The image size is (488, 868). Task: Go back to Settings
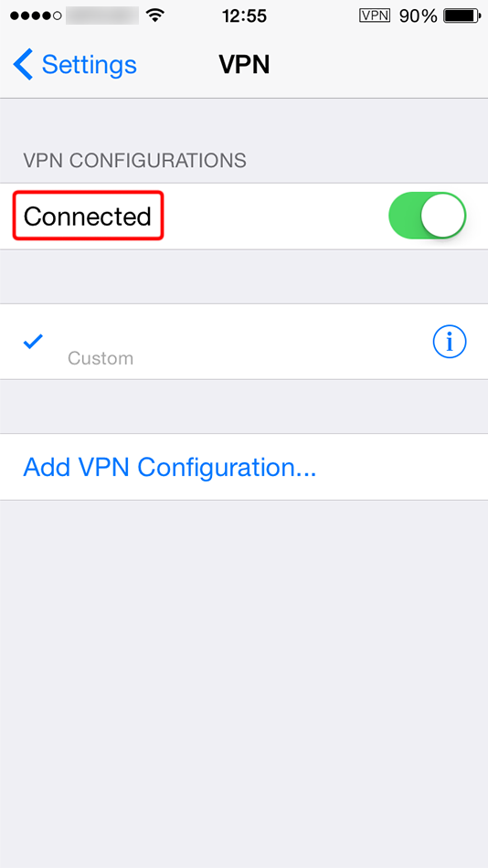75,64
